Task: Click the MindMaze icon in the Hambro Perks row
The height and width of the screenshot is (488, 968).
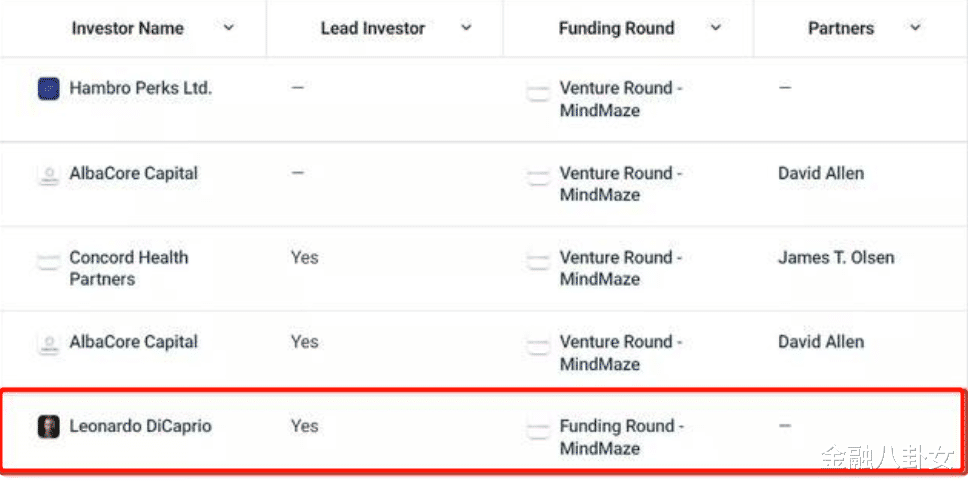Action: (538, 93)
